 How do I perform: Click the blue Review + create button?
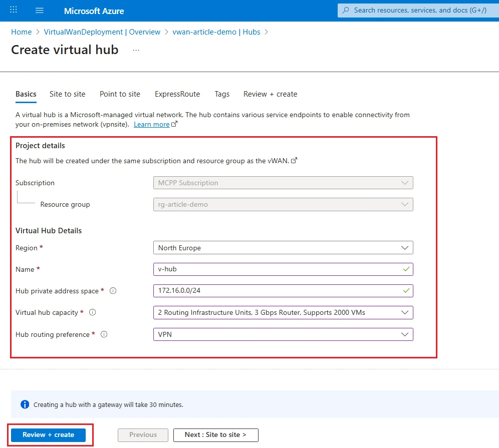point(49,434)
